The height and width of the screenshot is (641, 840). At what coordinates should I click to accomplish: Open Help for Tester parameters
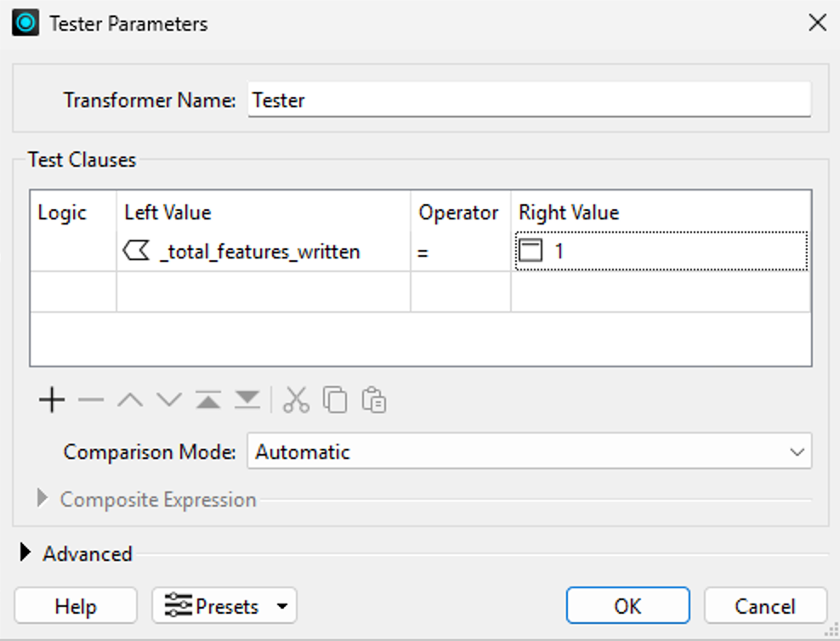76,605
